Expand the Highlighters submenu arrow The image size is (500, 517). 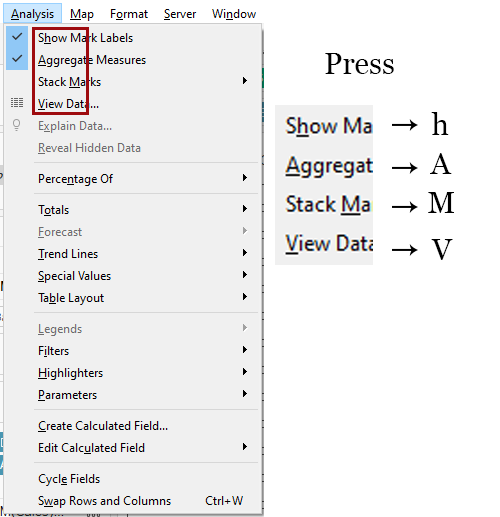coord(245,372)
